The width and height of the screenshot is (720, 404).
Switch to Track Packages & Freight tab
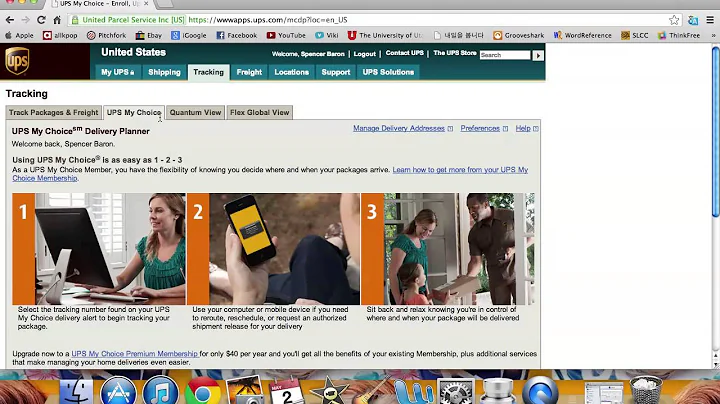click(x=54, y=112)
